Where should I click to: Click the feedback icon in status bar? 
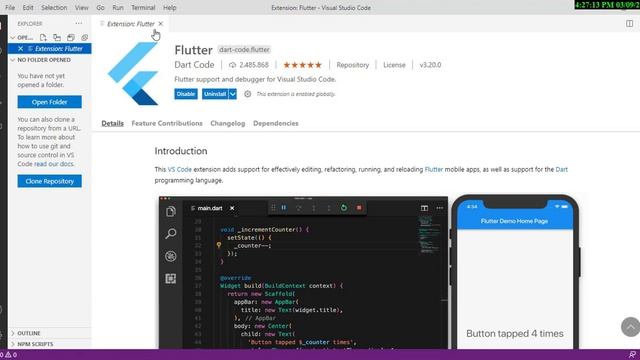pos(632,355)
